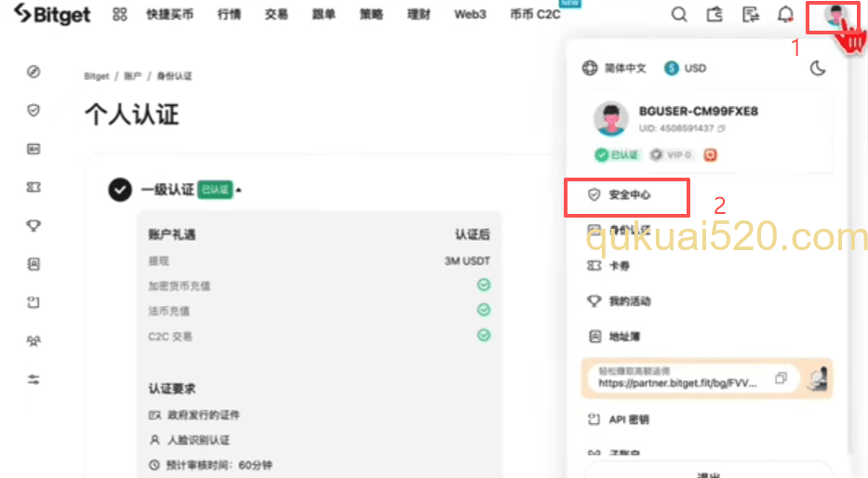Open the apps grid menu icon

pos(120,14)
